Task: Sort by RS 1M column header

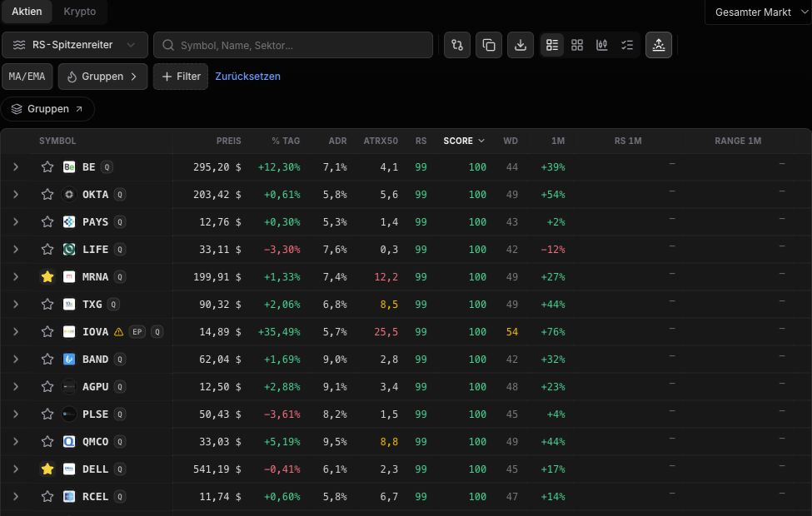Action: click(628, 141)
